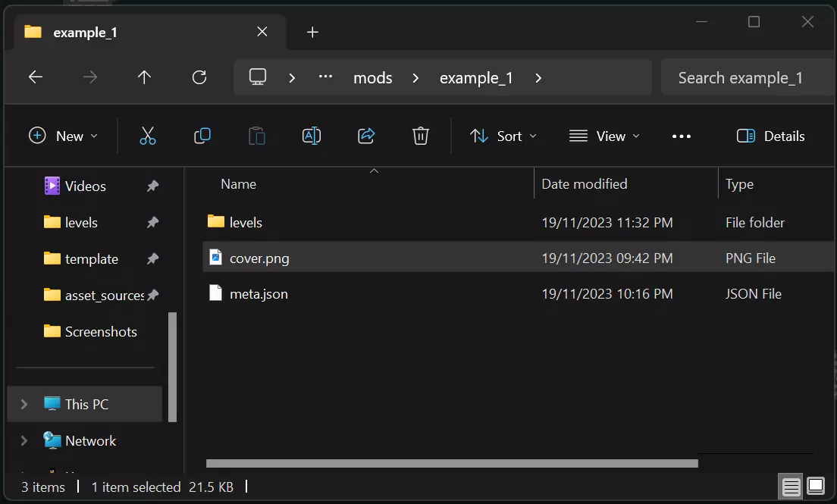Open the New dropdown menu

[63, 136]
